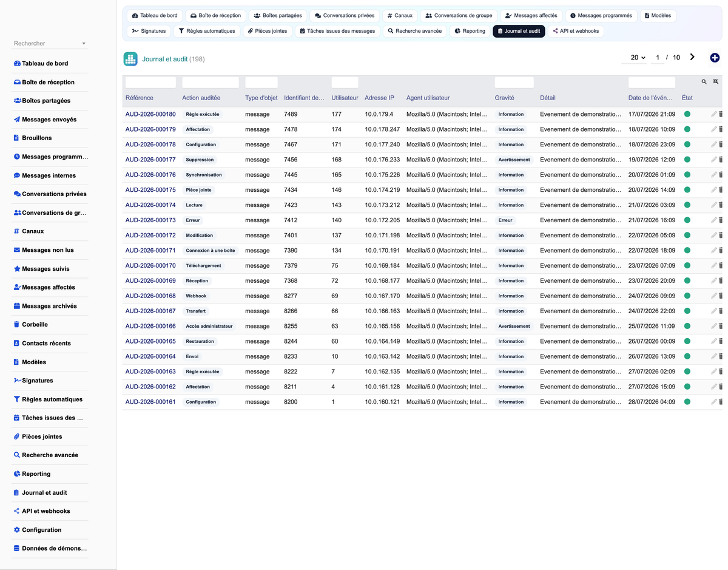Edit row AUD-2026-000180 with pencil icon
Image resolution: width=728 pixels, height=570 pixels.
(x=714, y=114)
